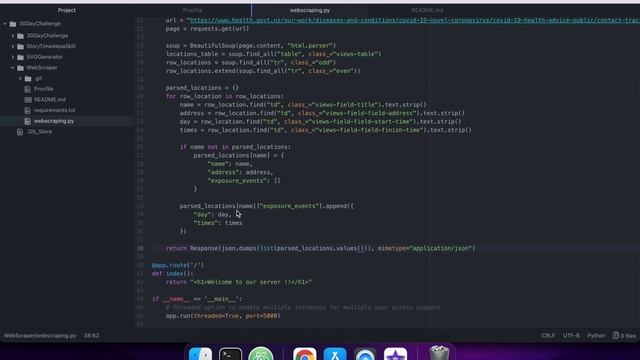Viewport: 640px width, 360px height.
Task: Change the UTF-8 encoding selector
Action: (571, 336)
